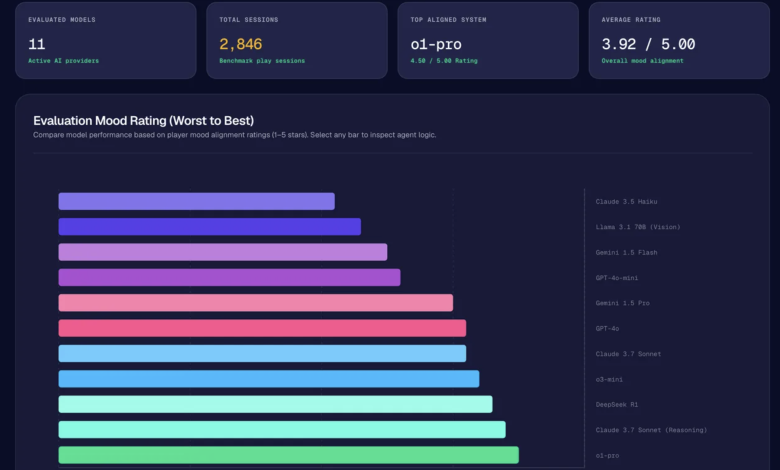This screenshot has height=470, width=780.
Task: Click the GPT-4o bar
Action: 262,328
